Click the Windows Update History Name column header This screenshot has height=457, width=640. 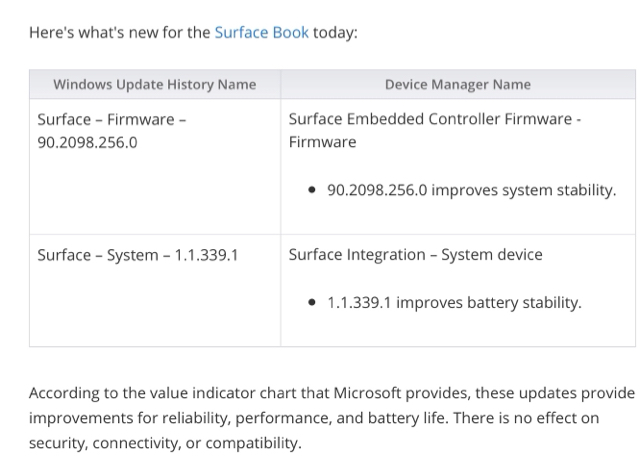[x=155, y=84]
